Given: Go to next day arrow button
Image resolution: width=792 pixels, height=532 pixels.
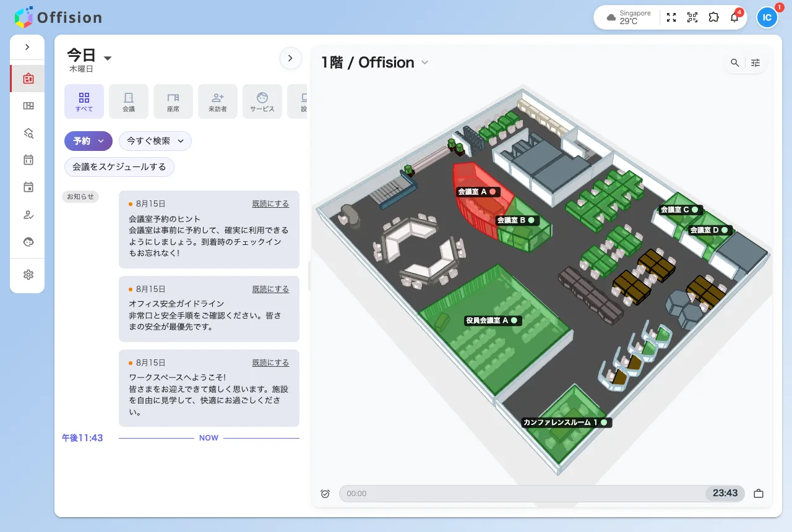Looking at the screenshot, I should 291,58.
